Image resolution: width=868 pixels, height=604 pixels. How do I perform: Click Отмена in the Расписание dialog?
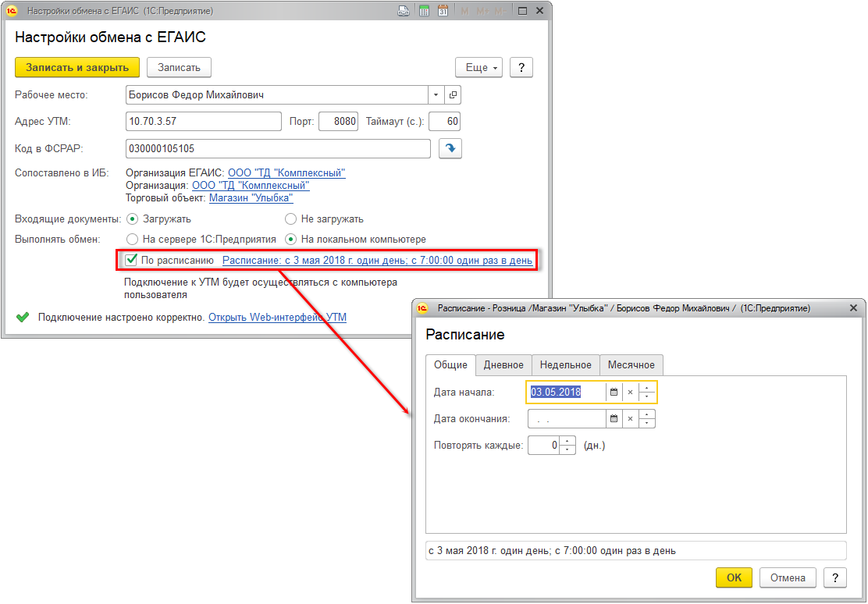(x=788, y=577)
